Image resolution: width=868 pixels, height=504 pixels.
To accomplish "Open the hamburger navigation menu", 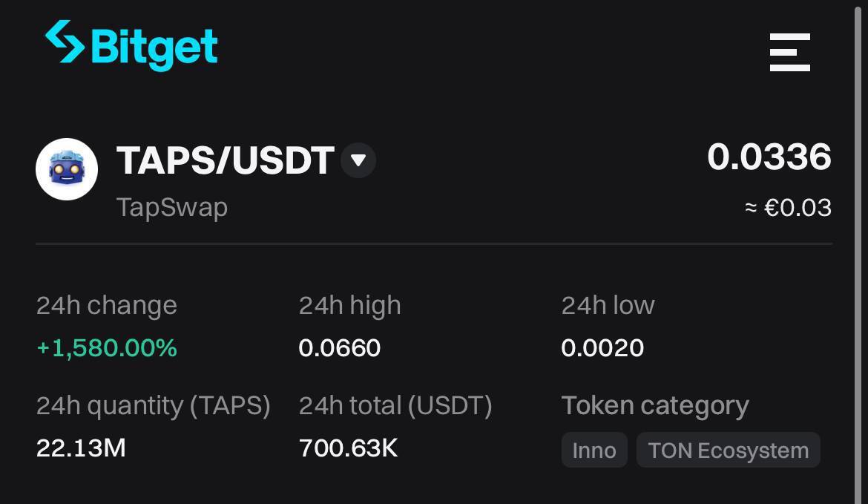I will (789, 53).
